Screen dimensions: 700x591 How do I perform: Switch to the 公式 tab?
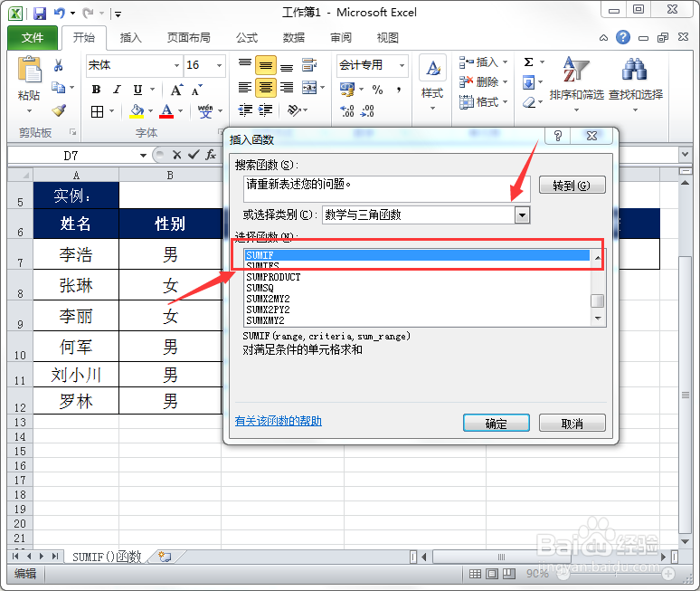coord(247,38)
